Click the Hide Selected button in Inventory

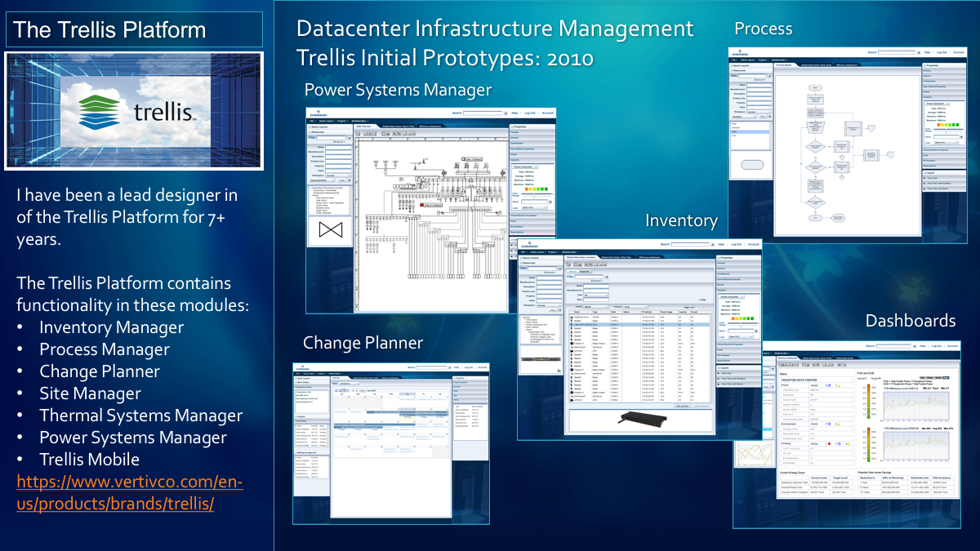coord(682,406)
